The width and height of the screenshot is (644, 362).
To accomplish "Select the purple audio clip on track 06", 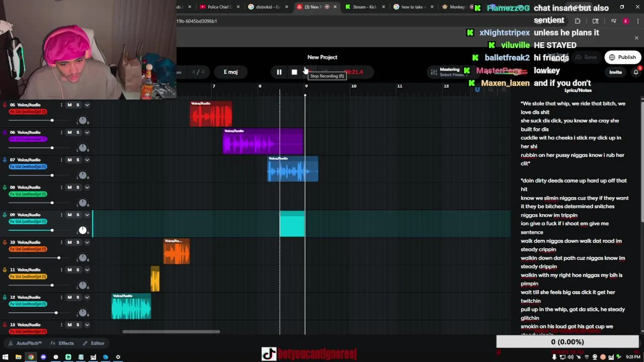I will click(263, 141).
